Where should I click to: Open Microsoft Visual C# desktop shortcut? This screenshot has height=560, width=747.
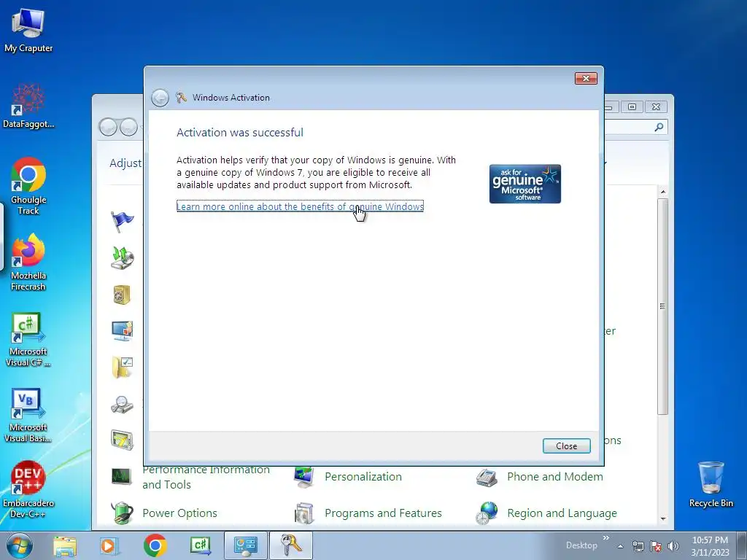tap(28, 340)
